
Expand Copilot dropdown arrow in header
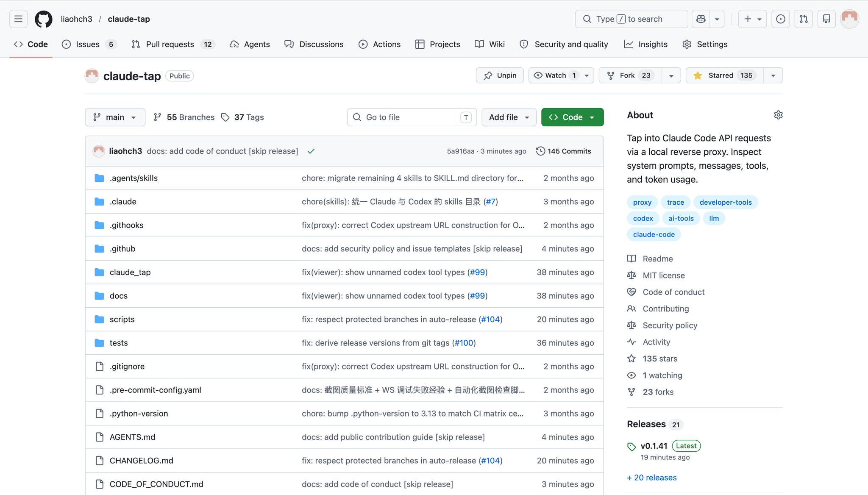click(717, 19)
